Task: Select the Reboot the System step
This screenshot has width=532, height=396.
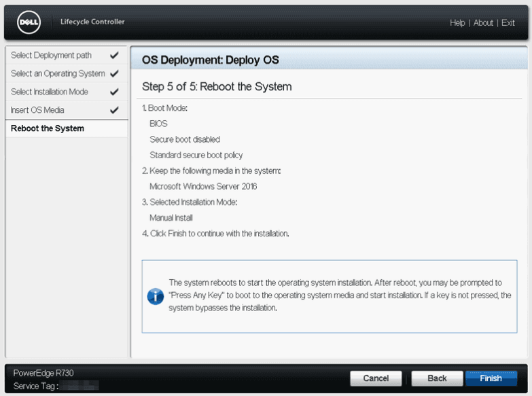Action: pyautogui.click(x=48, y=128)
